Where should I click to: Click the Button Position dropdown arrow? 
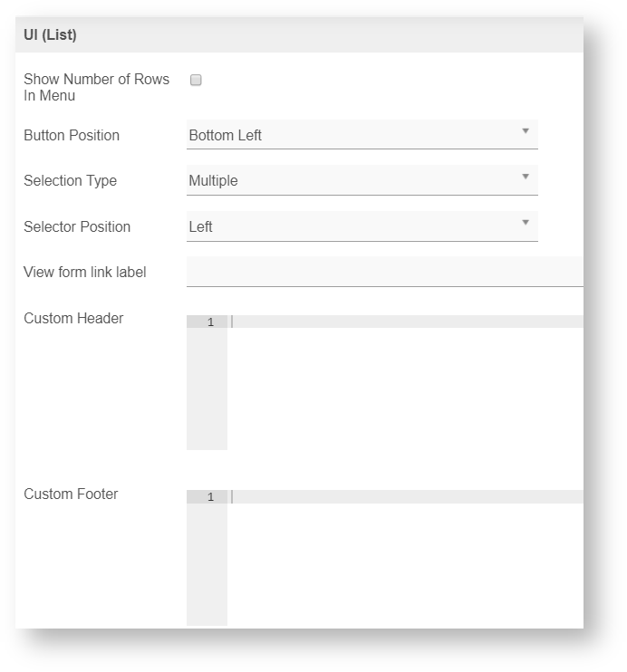click(525, 131)
